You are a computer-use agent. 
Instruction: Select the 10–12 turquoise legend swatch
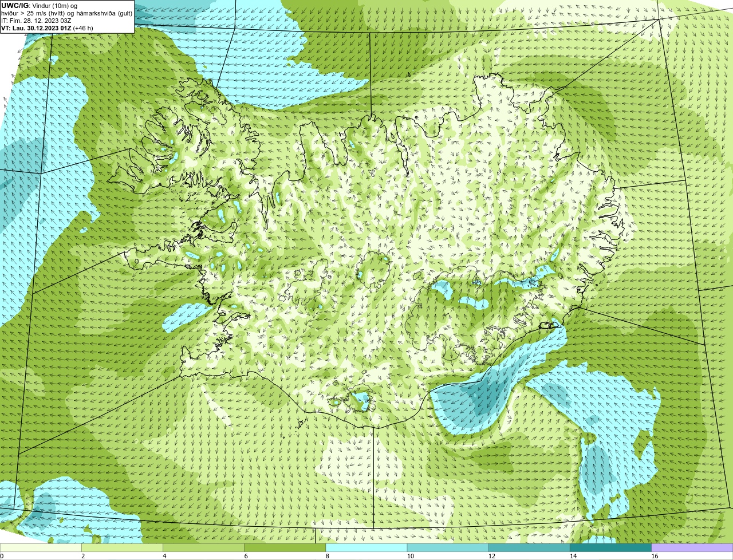pos(448,548)
